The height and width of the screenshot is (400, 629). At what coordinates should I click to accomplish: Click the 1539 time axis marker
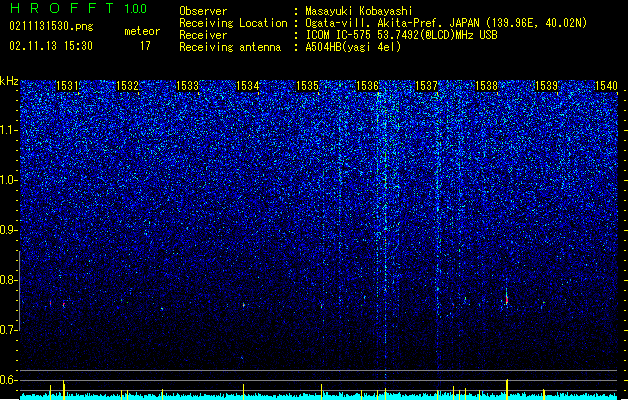(x=546, y=86)
